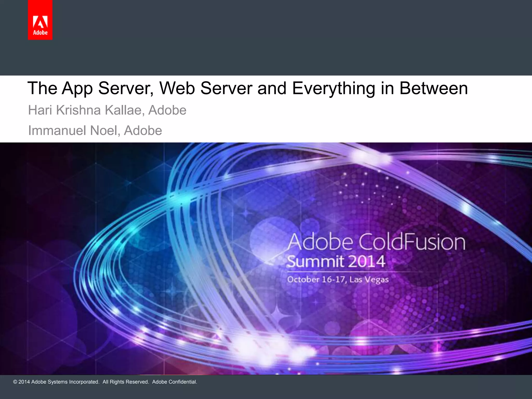Image resolution: width=532 pixels, height=399 pixels.
Task: Click 'All Rights Reserved.' in the footer
Action: [125, 382]
